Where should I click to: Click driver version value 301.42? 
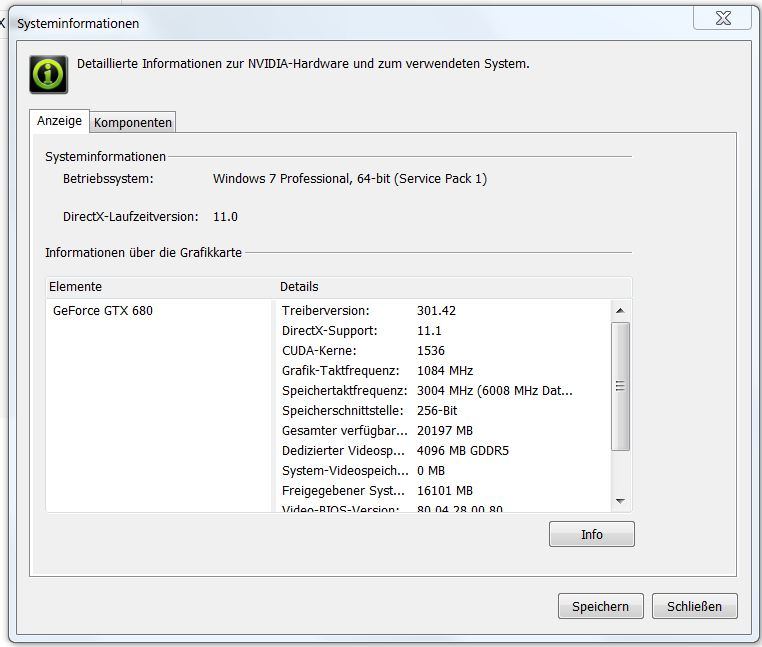[x=436, y=311]
